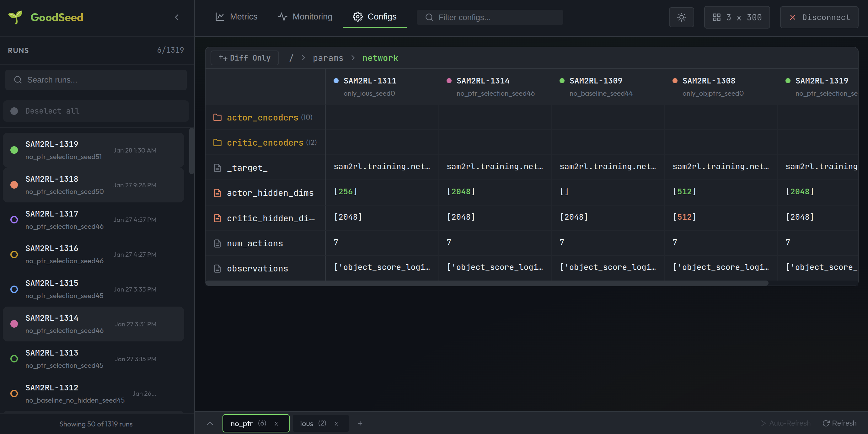Toggle light theme with the sun icon
The height and width of the screenshot is (434, 868).
(681, 17)
